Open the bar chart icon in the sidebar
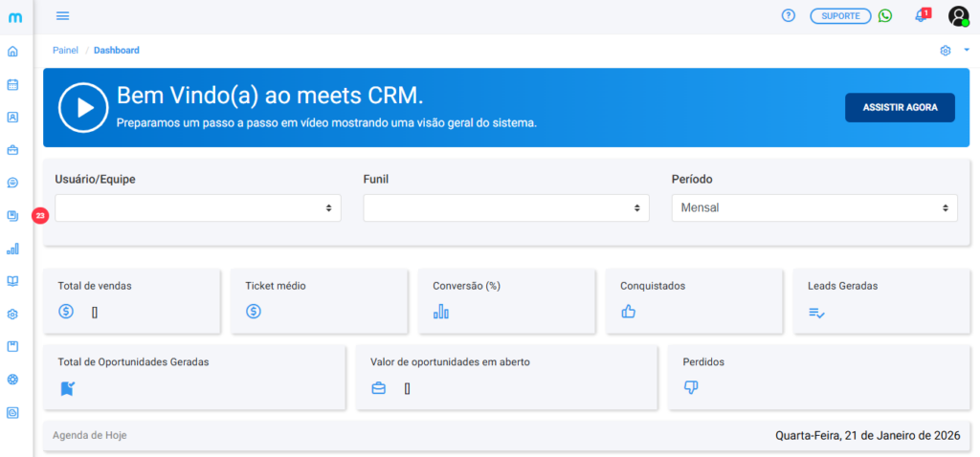The height and width of the screenshot is (457, 980). click(x=12, y=249)
